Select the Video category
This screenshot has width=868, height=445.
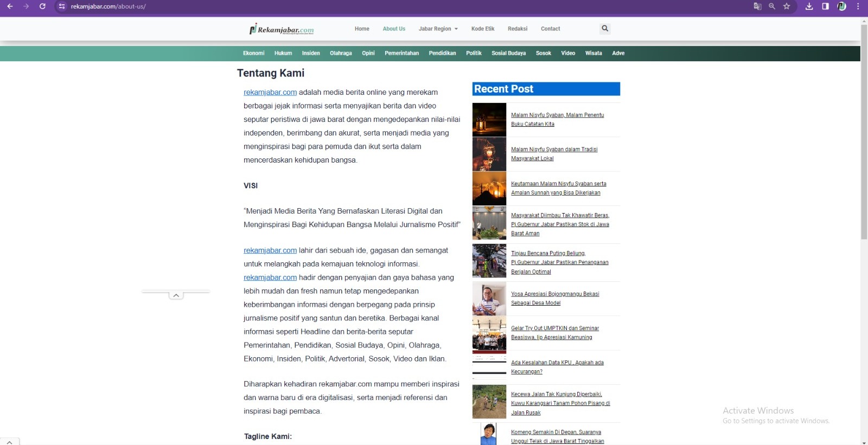coord(568,53)
